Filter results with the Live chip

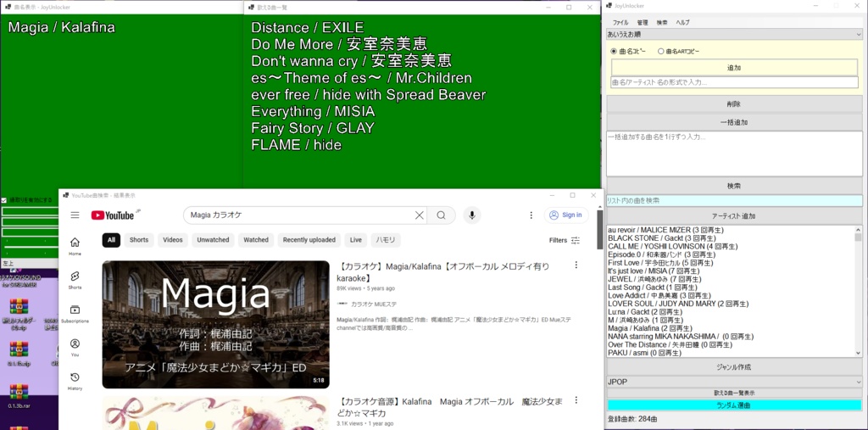pos(356,240)
